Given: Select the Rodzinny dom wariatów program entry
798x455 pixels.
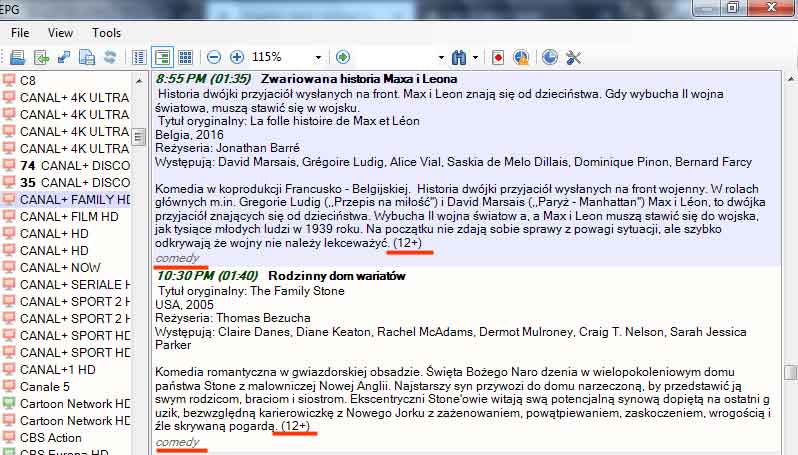Looking at the screenshot, I should (332, 276).
